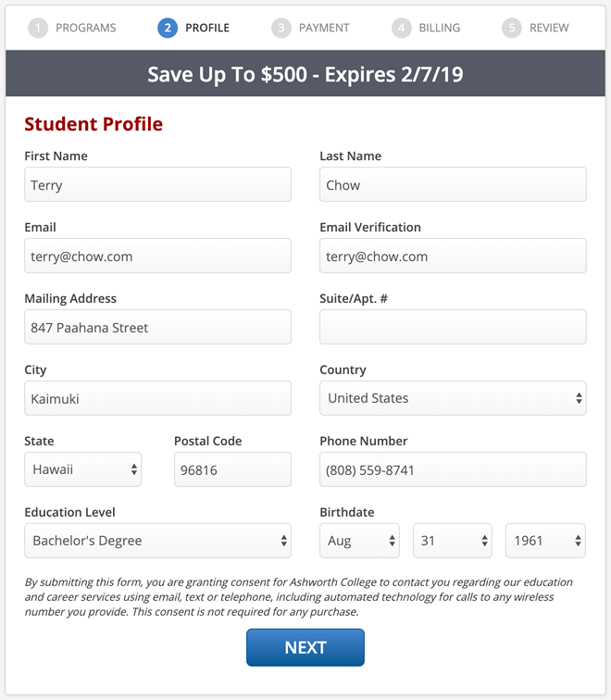Click the First Name field
Image resolution: width=611 pixels, height=700 pixels.
point(157,185)
